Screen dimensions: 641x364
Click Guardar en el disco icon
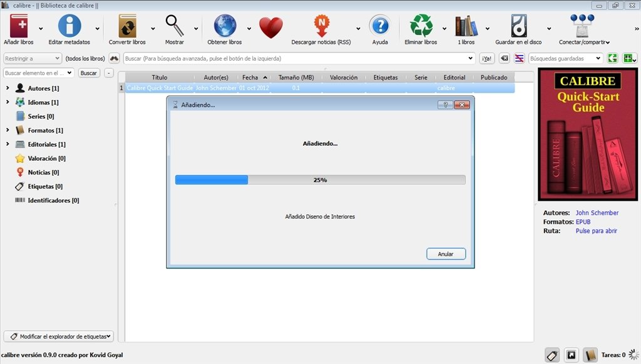click(519, 26)
